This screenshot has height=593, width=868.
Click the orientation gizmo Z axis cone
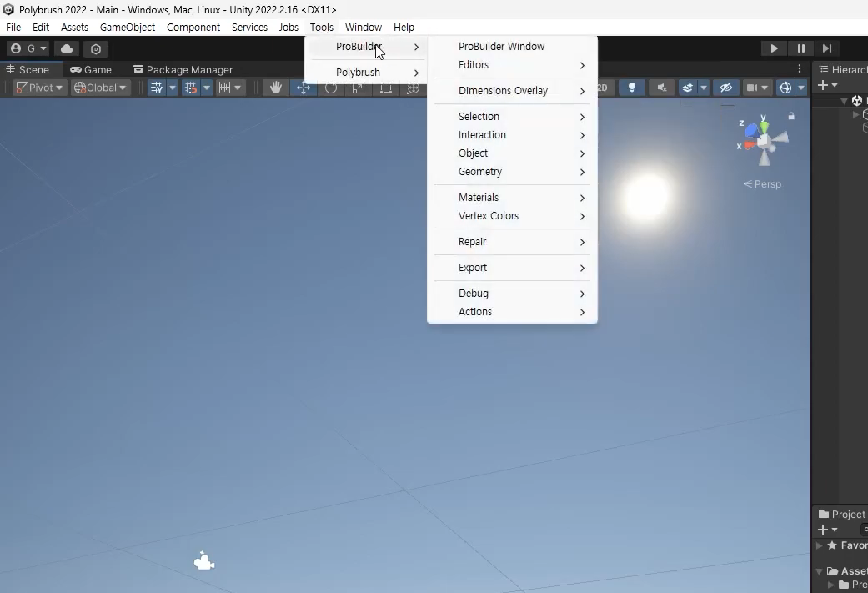(752, 131)
